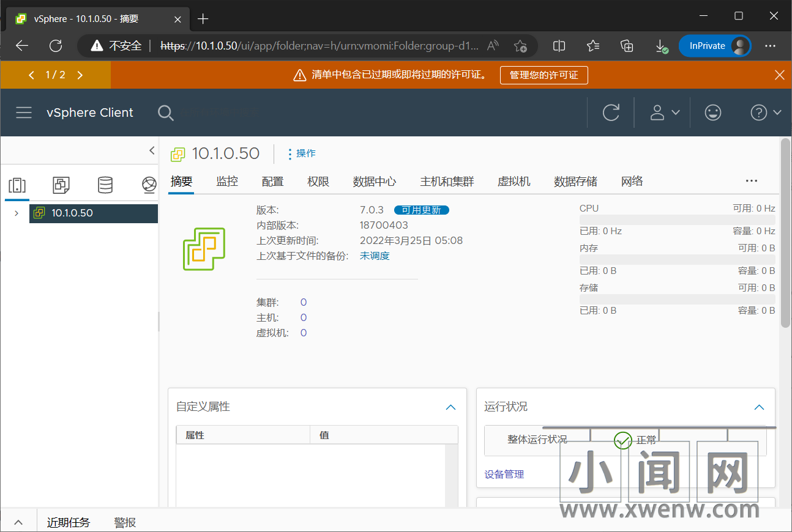The image size is (792, 532).
Task: Open browser collections icon
Action: (x=626, y=46)
